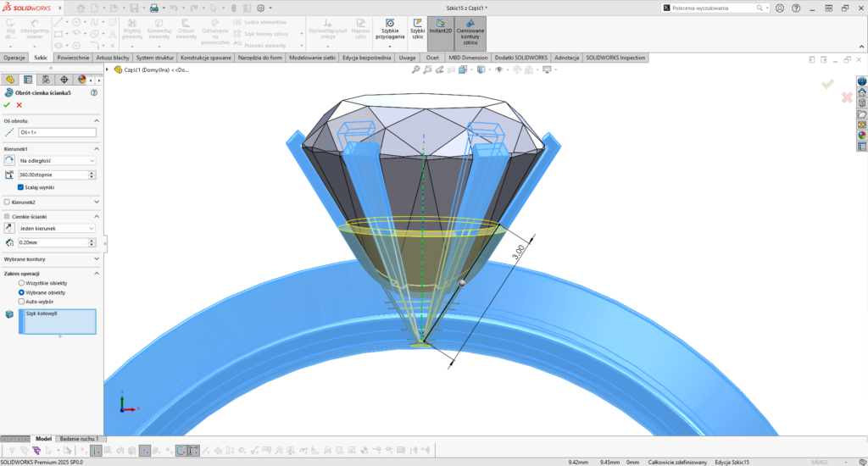Expand the Wybrane kontury section

(x=96, y=258)
